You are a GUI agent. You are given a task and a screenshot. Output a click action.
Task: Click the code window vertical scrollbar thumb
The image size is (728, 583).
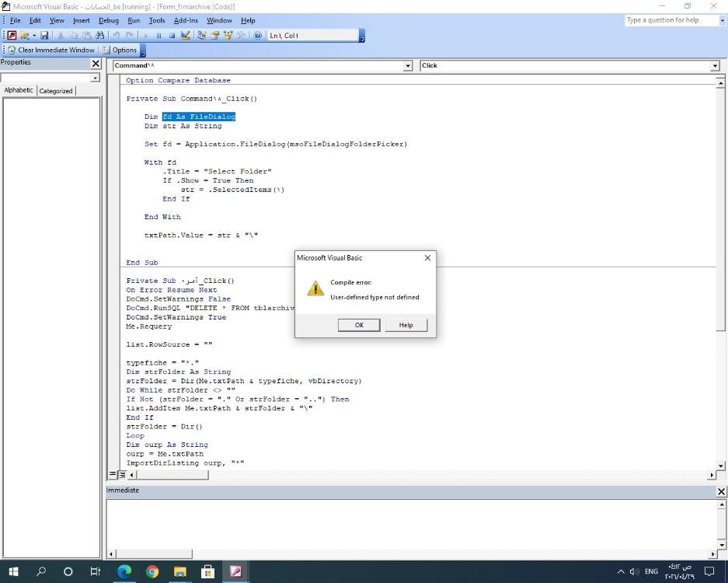pos(720,210)
